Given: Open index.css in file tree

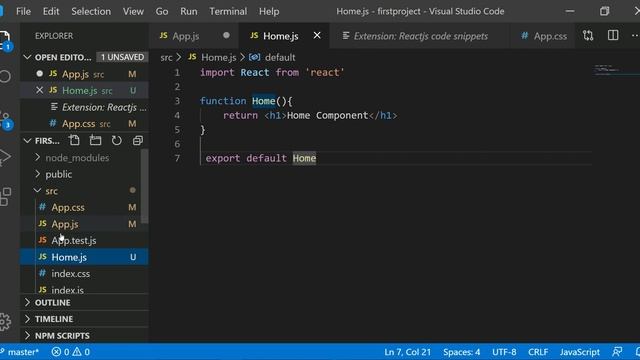Looking at the screenshot, I should click(x=84, y=273).
